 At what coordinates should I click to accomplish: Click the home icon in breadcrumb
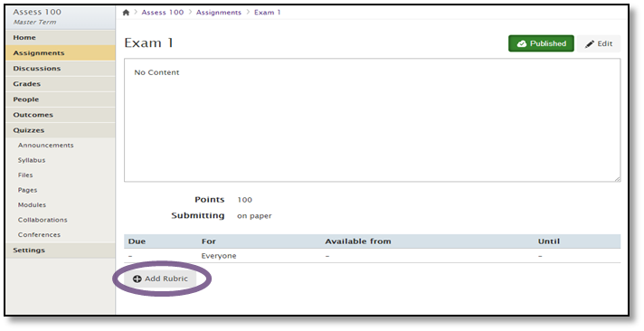[126, 13]
